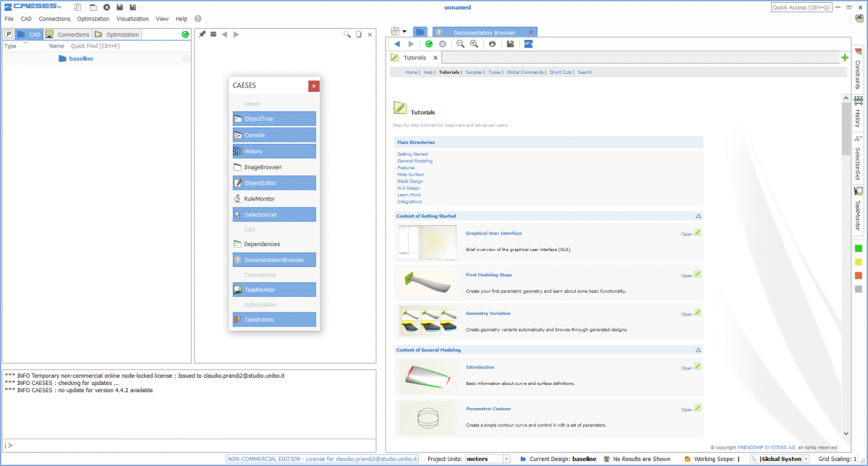
Task: Toggle RuleMonitor in the CAESES window list
Action: click(x=274, y=199)
